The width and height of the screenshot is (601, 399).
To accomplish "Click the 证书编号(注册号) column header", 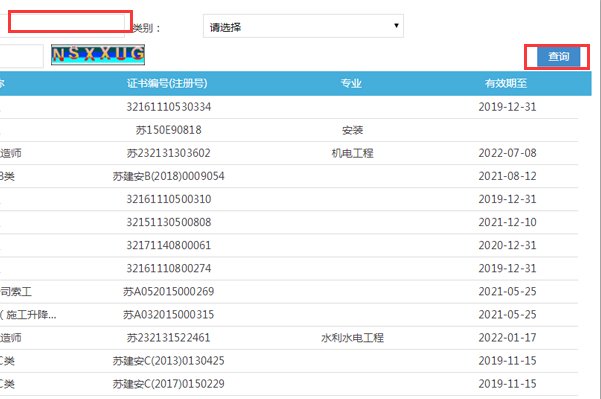I will 167,83.
